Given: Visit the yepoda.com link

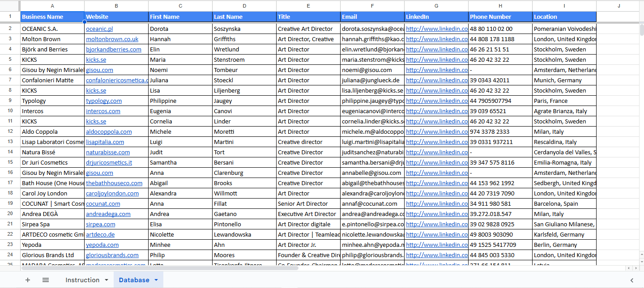Looking at the screenshot, I should click(102, 245).
